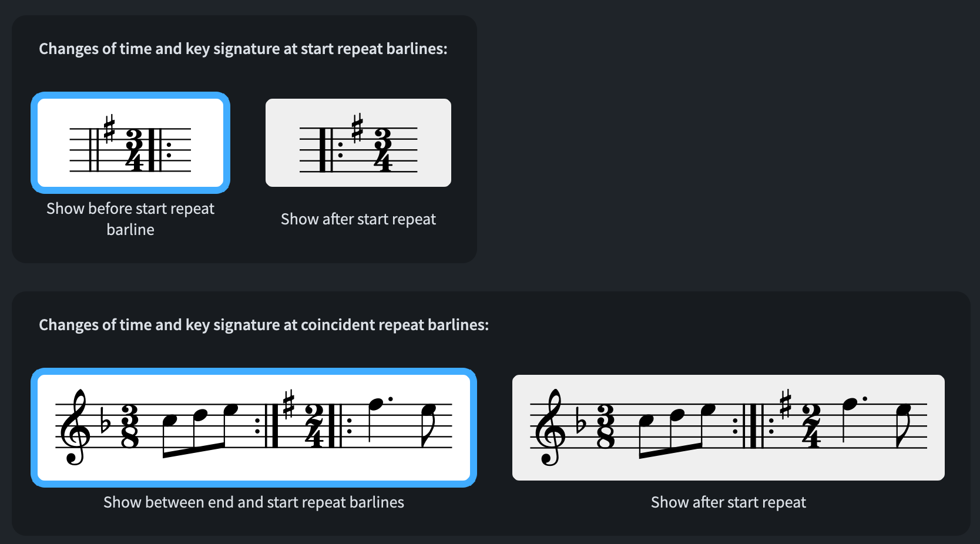The image size is (980, 544).
Task: Click the 3/4 time signature in the before-start-repeat preview
Action: coord(135,150)
